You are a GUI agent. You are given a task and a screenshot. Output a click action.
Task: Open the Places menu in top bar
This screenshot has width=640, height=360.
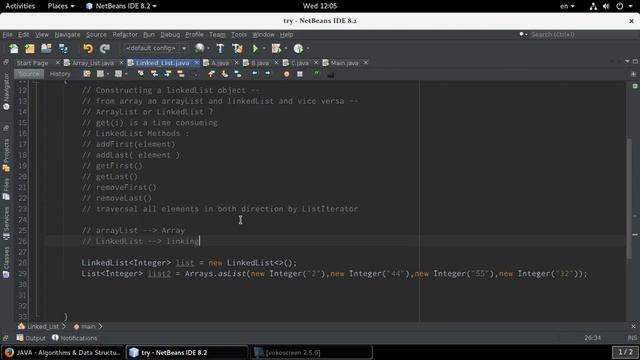61,6
